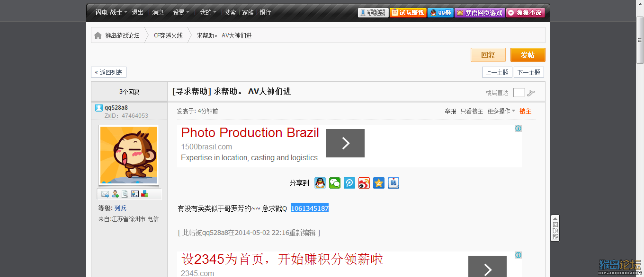The height and width of the screenshot is (277, 644).
Task: Open the profile card icon under avatar
Action: pos(135,194)
